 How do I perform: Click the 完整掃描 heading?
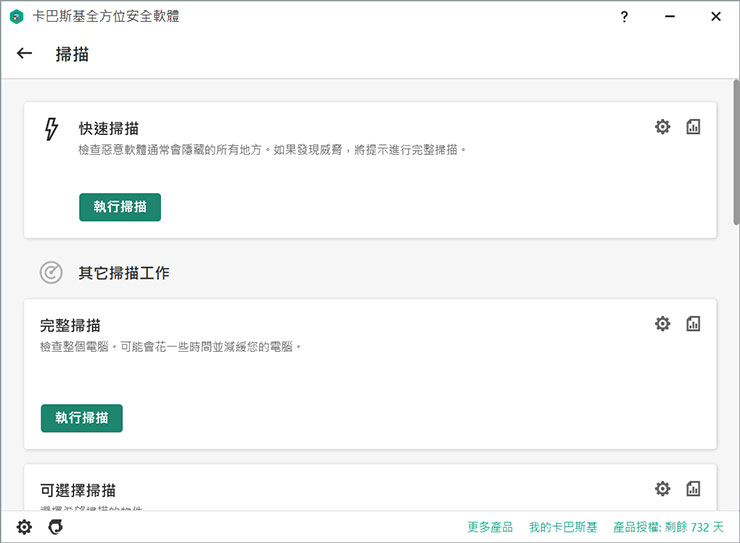[x=70, y=326]
